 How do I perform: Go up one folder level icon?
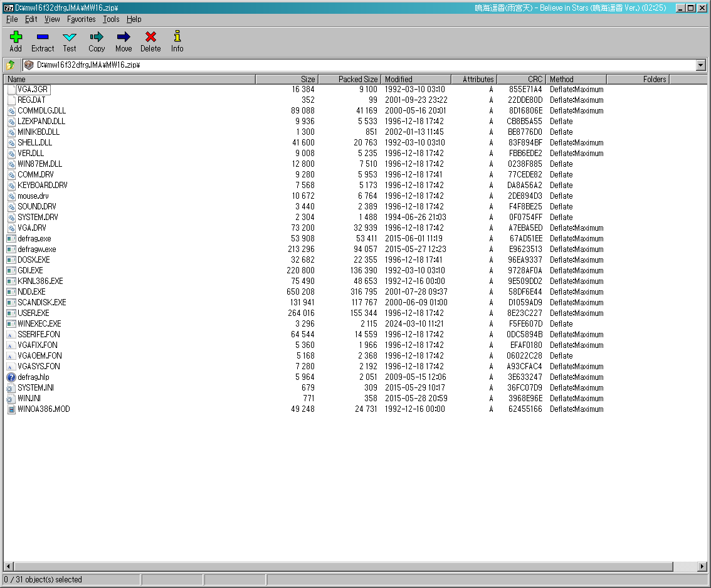[11, 65]
